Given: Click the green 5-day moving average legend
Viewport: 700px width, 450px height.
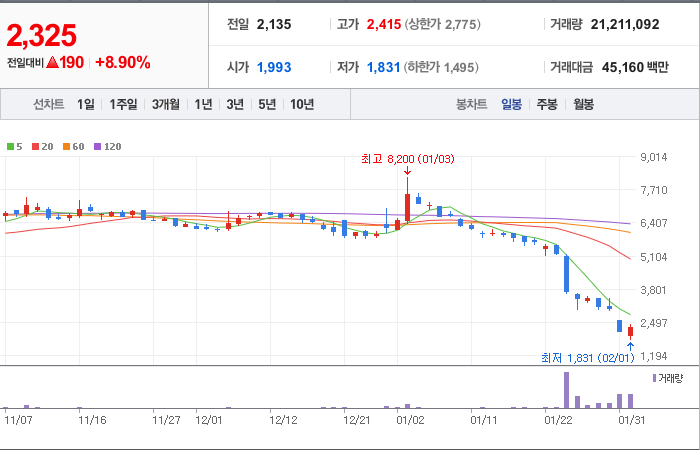Looking at the screenshot, I should point(14,146).
